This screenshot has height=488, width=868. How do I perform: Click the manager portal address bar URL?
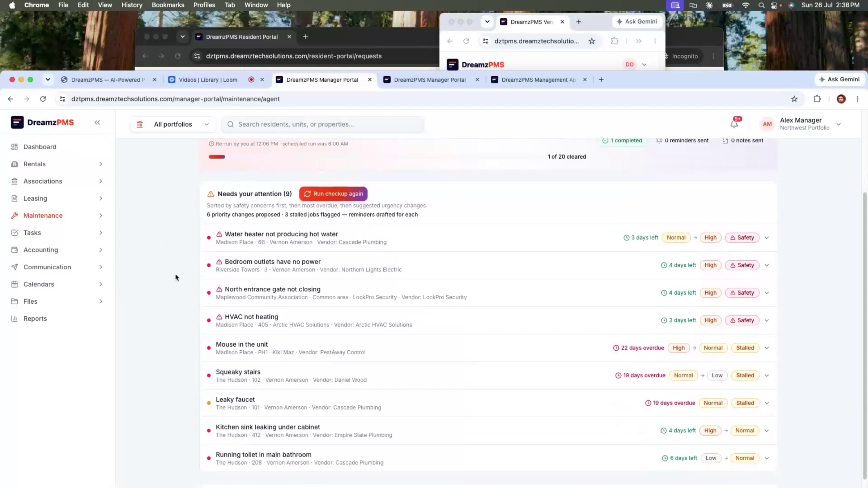pos(175,99)
